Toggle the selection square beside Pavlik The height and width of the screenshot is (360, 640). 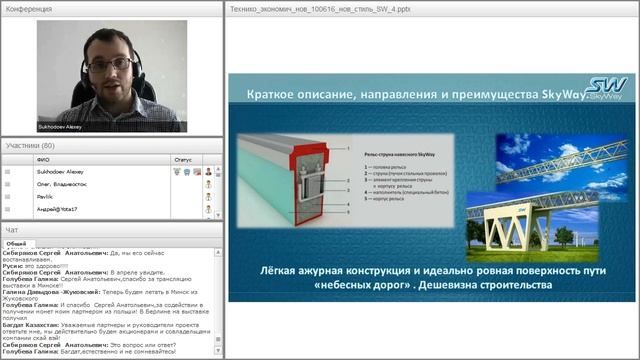7,197
